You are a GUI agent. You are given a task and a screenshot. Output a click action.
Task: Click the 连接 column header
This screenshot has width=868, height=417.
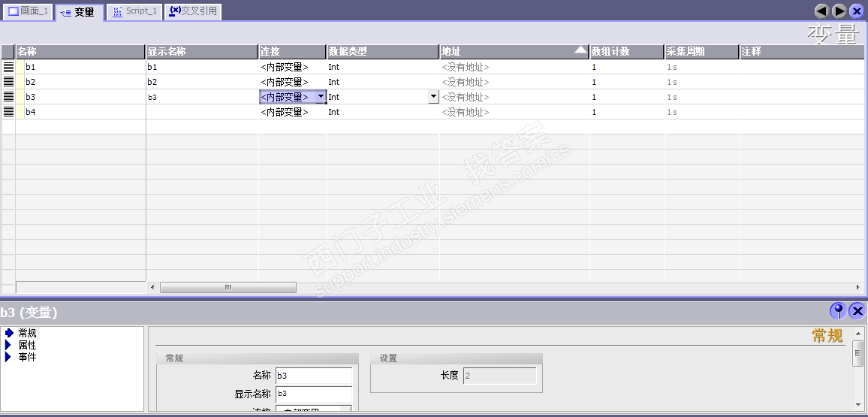click(292, 52)
